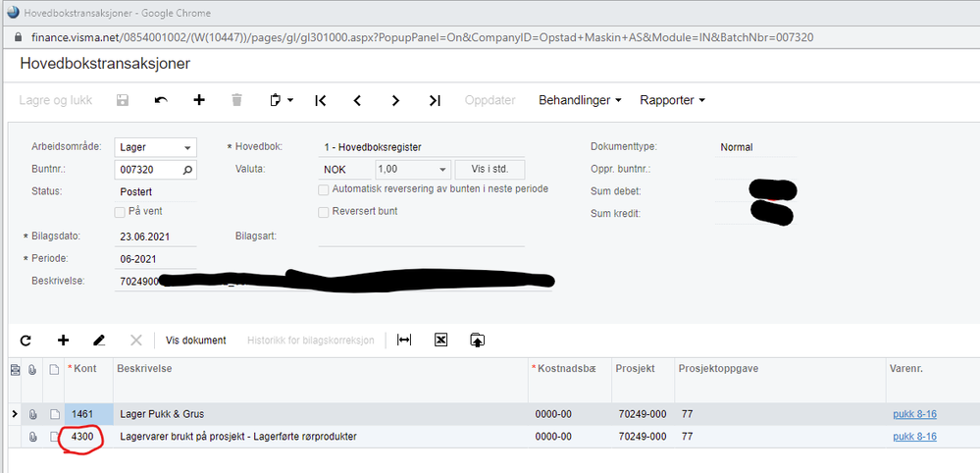This screenshot has height=473, width=980.
Task: Export the grid to Excel
Action: click(x=441, y=340)
